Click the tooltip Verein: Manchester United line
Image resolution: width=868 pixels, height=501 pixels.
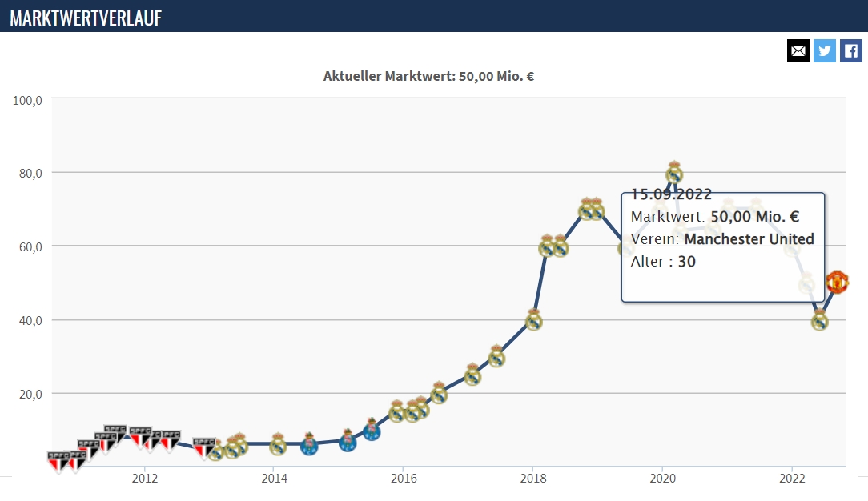pos(722,238)
